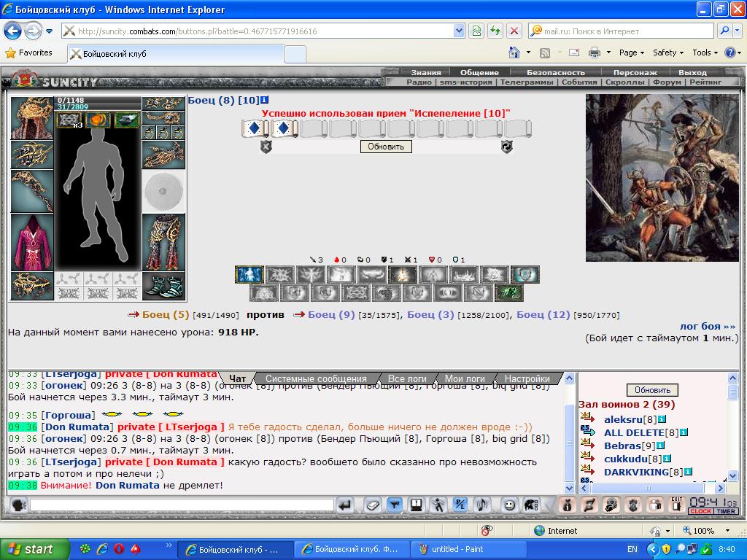Open the ornate leggings equipment slot
The height and width of the screenshot is (560, 747).
click(163, 242)
